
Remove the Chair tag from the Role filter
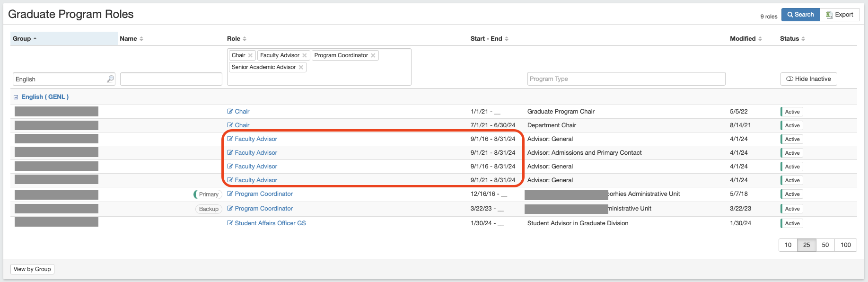coord(250,55)
